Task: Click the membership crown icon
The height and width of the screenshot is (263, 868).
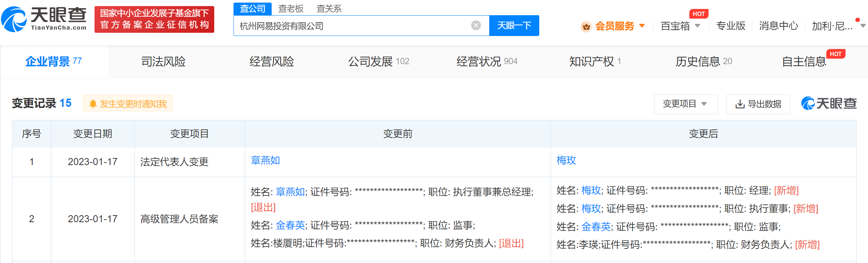Action: tap(586, 26)
